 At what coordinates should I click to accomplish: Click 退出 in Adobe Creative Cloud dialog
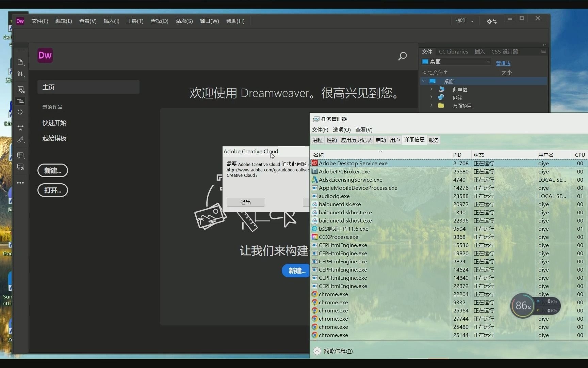pos(246,202)
